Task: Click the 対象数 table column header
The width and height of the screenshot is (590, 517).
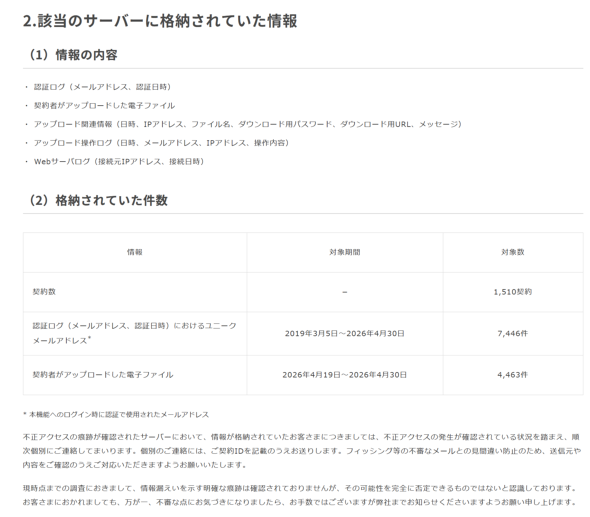Action: [x=513, y=252]
